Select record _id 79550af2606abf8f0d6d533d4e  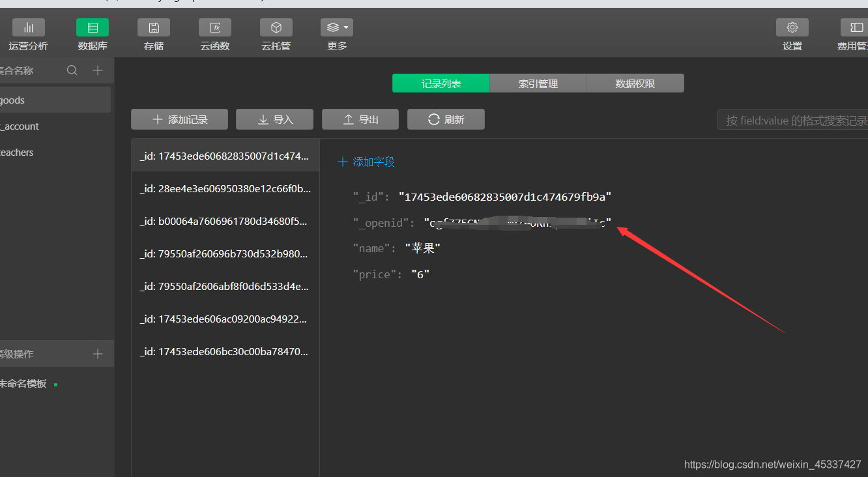click(x=225, y=286)
